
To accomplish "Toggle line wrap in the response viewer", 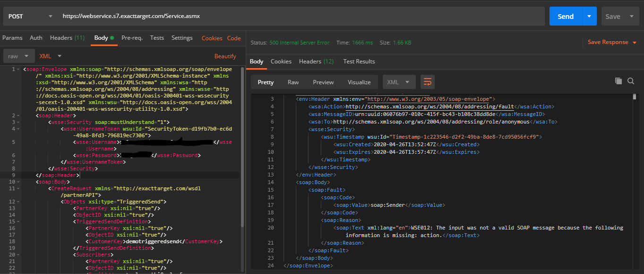I will (x=427, y=82).
